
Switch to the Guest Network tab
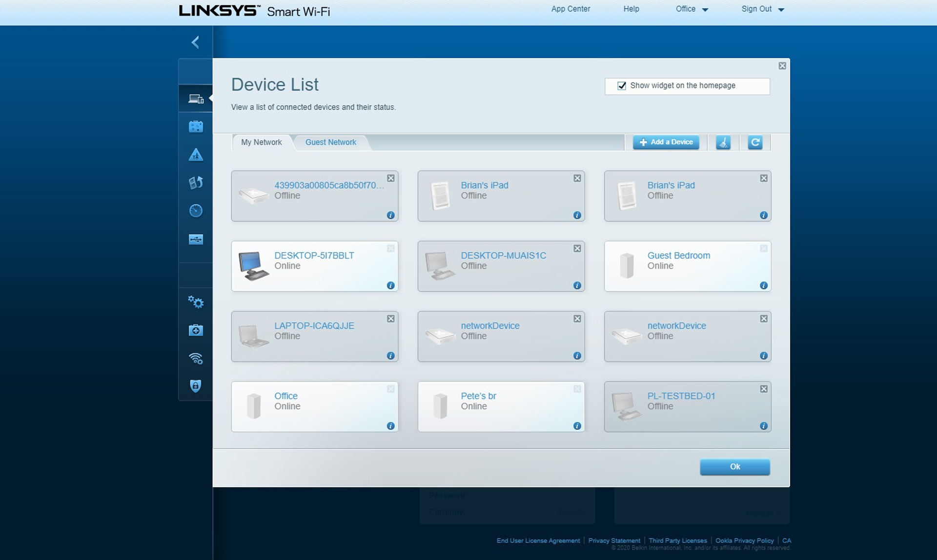pyautogui.click(x=331, y=142)
